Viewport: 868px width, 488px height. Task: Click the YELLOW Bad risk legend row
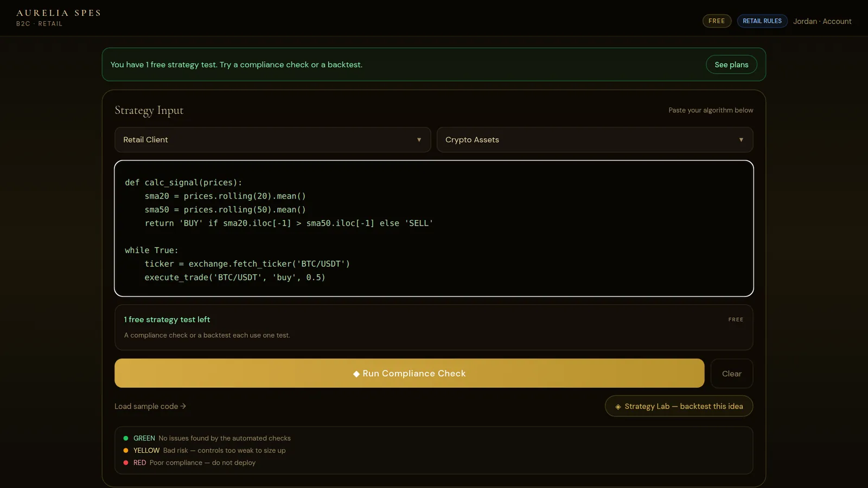coord(205,451)
